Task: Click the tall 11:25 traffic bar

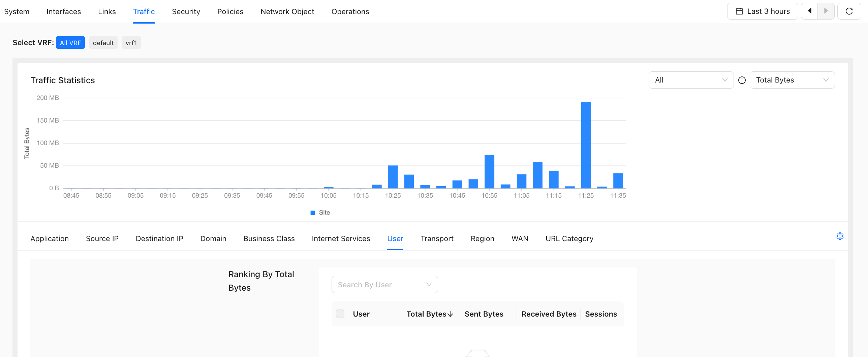Action: (586, 145)
